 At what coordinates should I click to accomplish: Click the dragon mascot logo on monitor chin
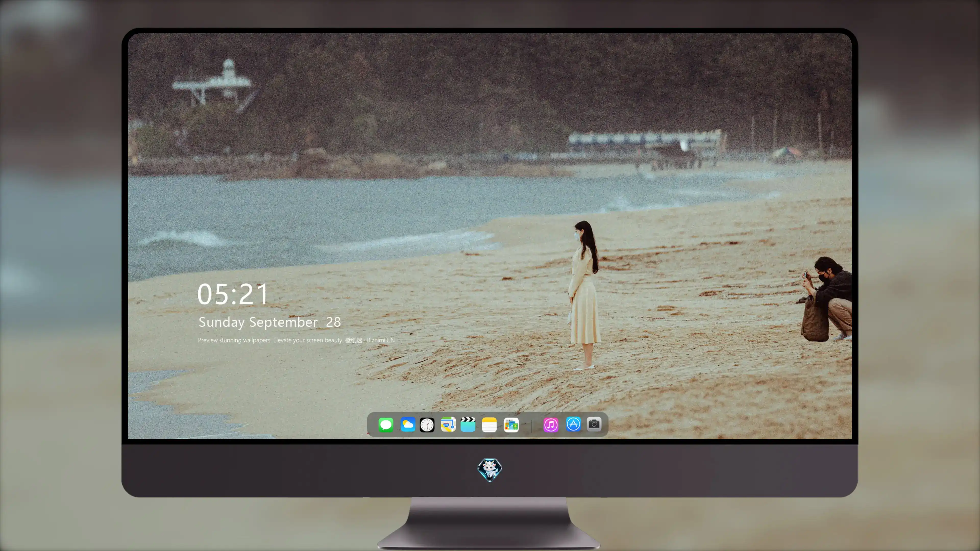[x=490, y=470]
